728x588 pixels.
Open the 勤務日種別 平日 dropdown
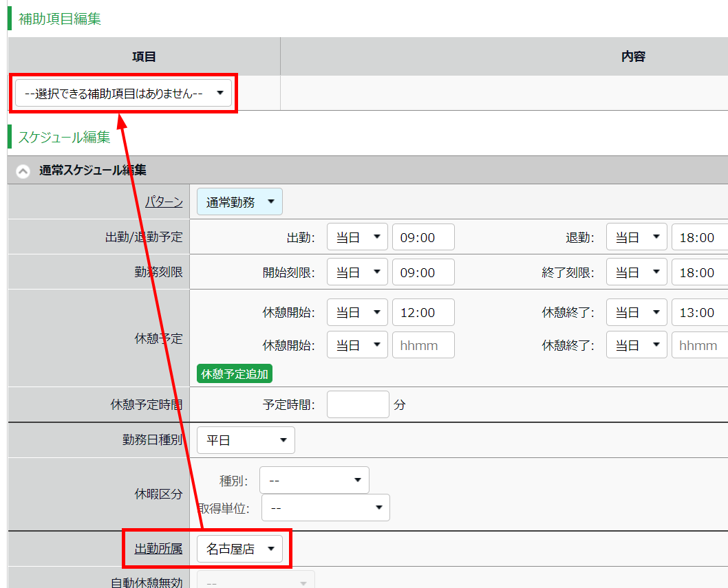point(246,440)
